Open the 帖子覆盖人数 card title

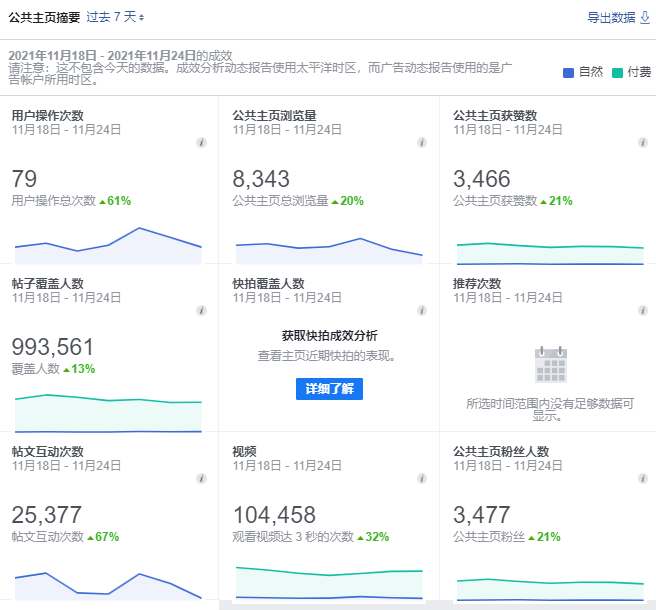pyautogui.click(x=48, y=283)
